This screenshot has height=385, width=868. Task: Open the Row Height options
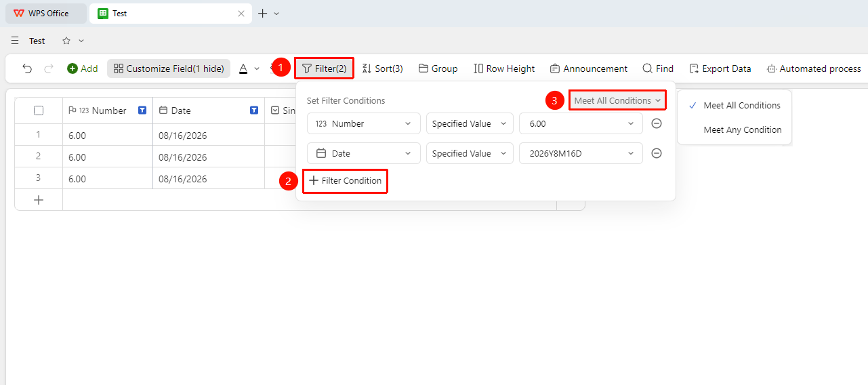click(504, 68)
